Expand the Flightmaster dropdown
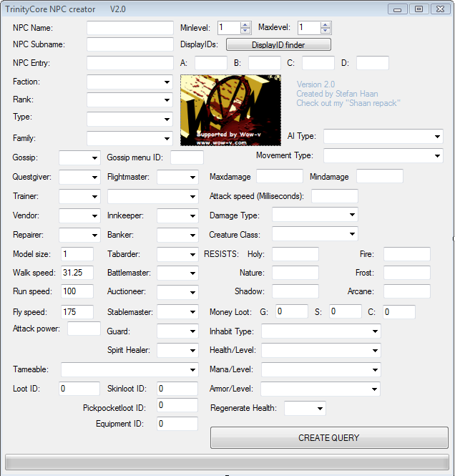 coord(177,177)
